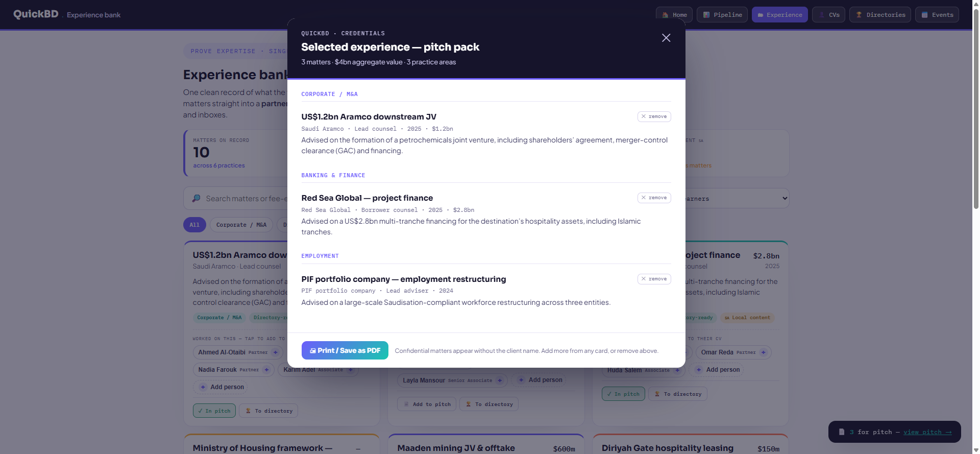The height and width of the screenshot is (454, 980).
Task: Click 'PIF portfolio company — employment restructuring' heading
Action: pos(404,279)
